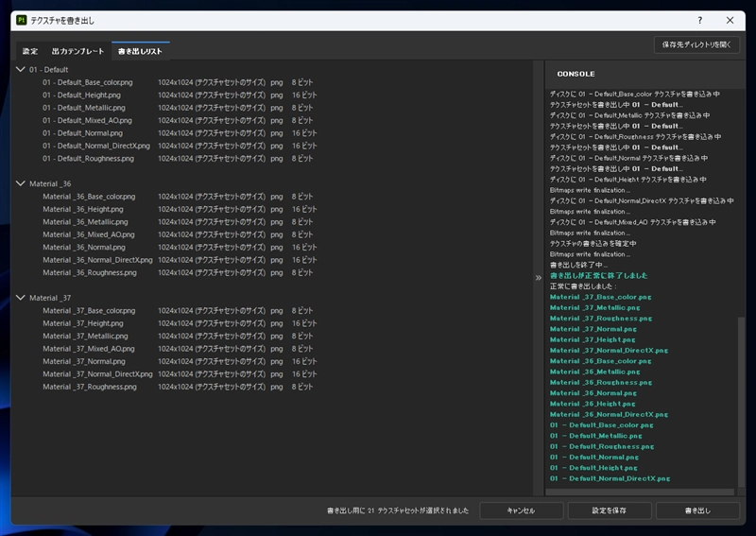The width and height of the screenshot is (756, 536).
Task: Click the 書き出し export button
Action: click(x=697, y=510)
